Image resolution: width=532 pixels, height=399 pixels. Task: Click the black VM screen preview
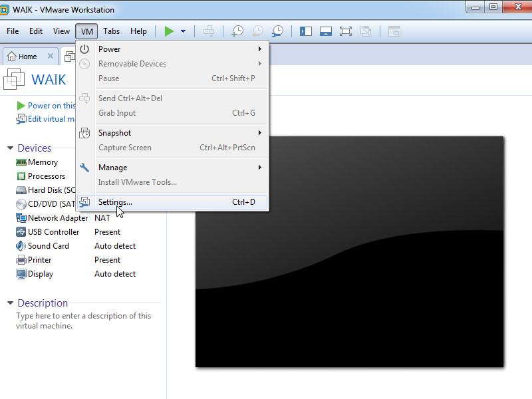pyautogui.click(x=350, y=251)
